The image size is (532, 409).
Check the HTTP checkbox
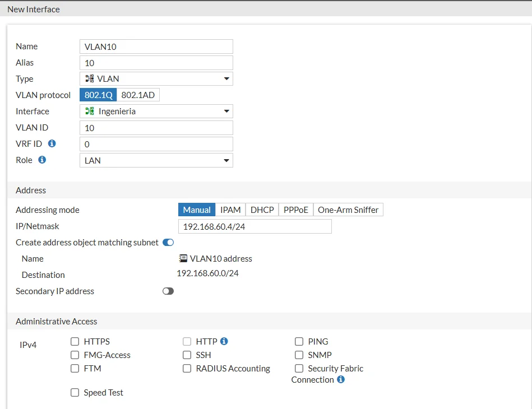[187, 341]
